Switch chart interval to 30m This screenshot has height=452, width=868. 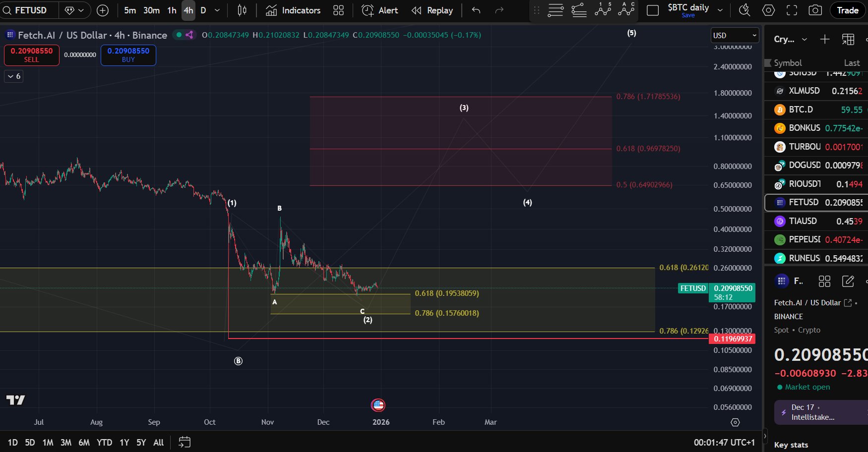[x=151, y=10]
